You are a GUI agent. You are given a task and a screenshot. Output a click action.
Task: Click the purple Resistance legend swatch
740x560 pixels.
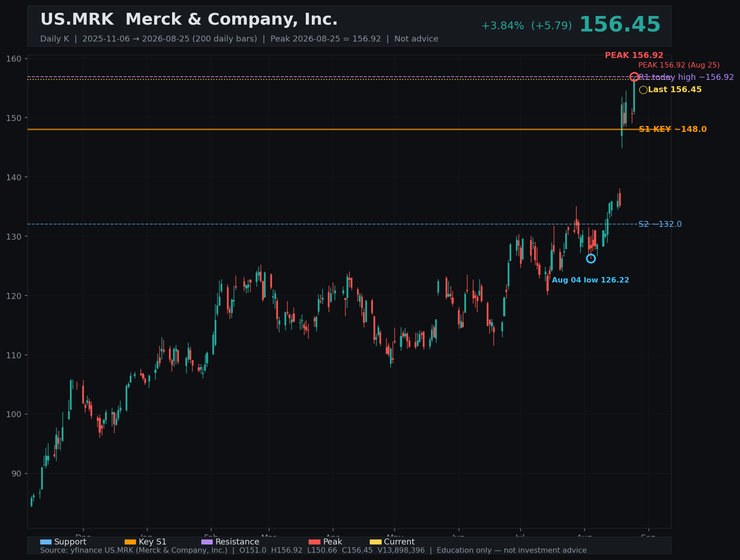[x=207, y=542]
